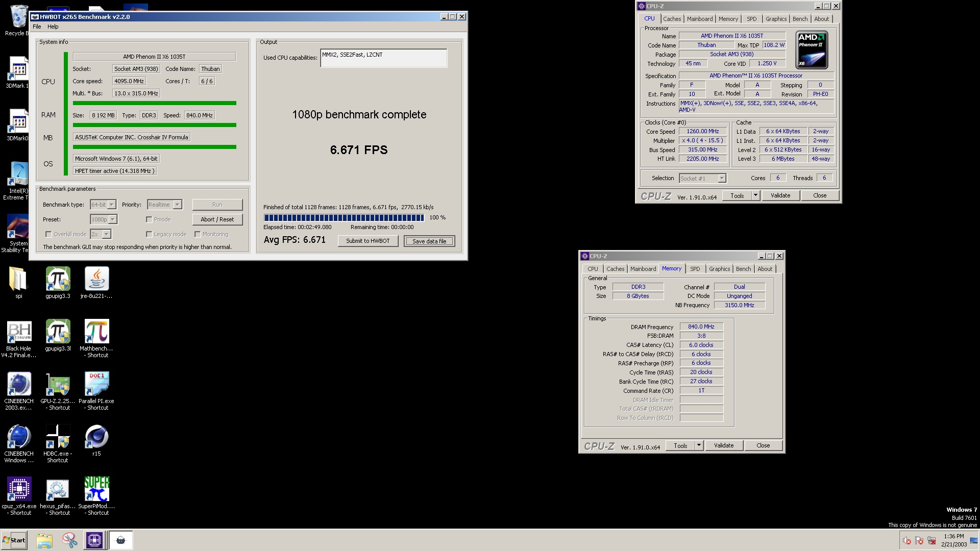Open the Parallel PI.exe shortcut
Image resolution: width=980 pixels, height=551 pixels.
(96, 391)
